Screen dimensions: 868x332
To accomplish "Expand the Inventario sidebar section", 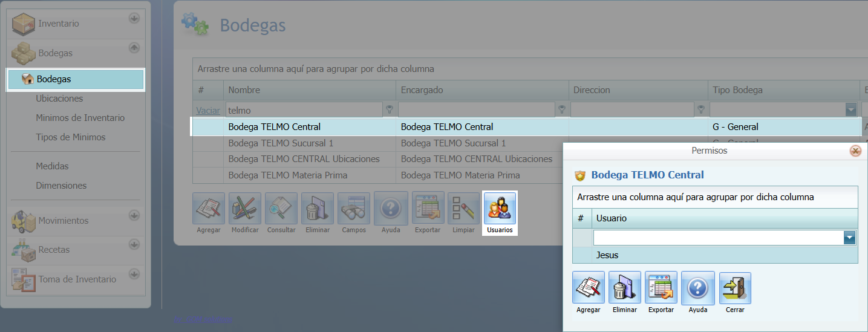I will point(134,19).
